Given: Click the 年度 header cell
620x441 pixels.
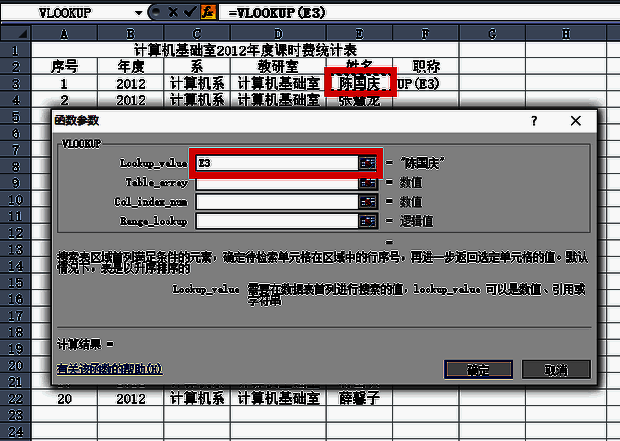Looking at the screenshot, I should click(130, 66).
